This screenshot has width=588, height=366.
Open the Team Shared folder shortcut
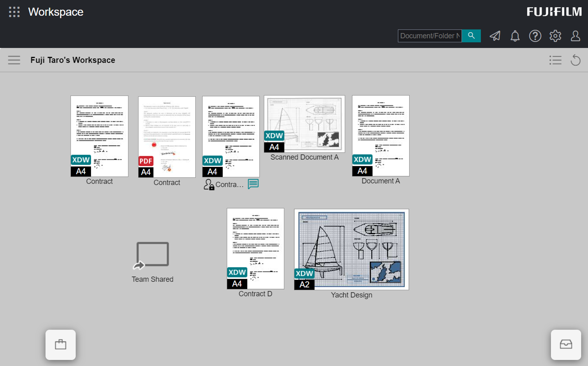(x=152, y=256)
